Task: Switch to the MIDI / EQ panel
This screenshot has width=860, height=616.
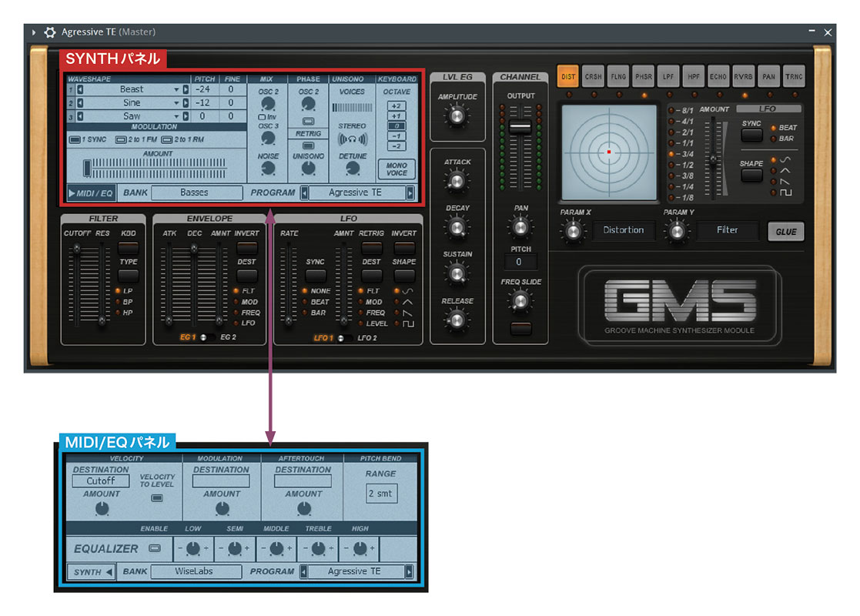Action: (x=91, y=193)
